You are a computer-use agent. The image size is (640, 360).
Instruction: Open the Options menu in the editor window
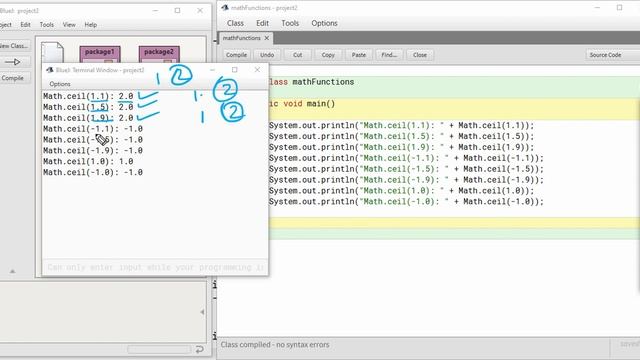(x=324, y=23)
